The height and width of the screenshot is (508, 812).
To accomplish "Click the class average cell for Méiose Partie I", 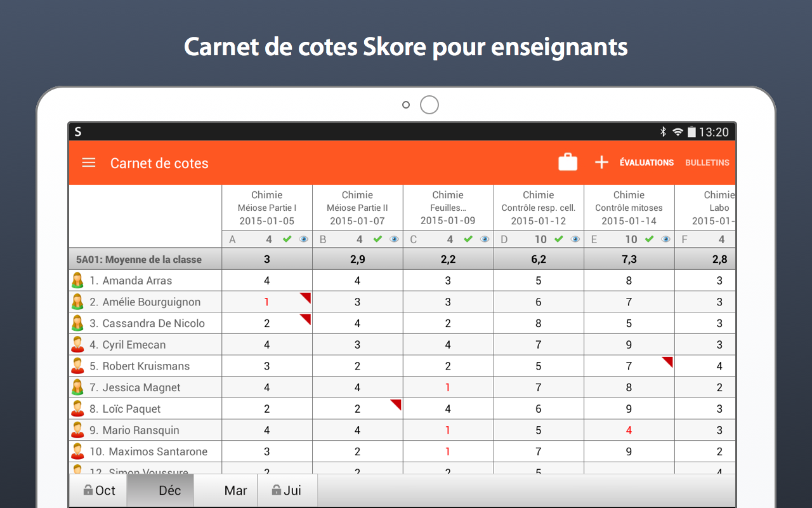I will (x=266, y=258).
